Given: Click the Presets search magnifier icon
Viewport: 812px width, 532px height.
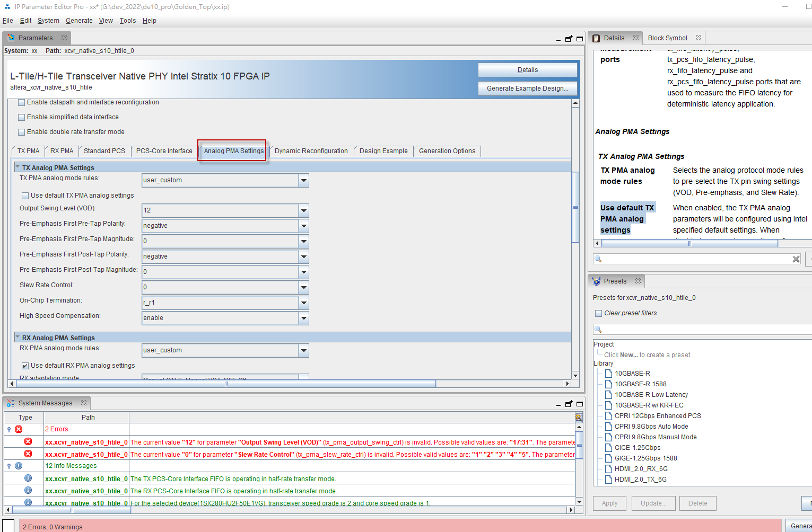Looking at the screenshot, I should click(x=598, y=330).
